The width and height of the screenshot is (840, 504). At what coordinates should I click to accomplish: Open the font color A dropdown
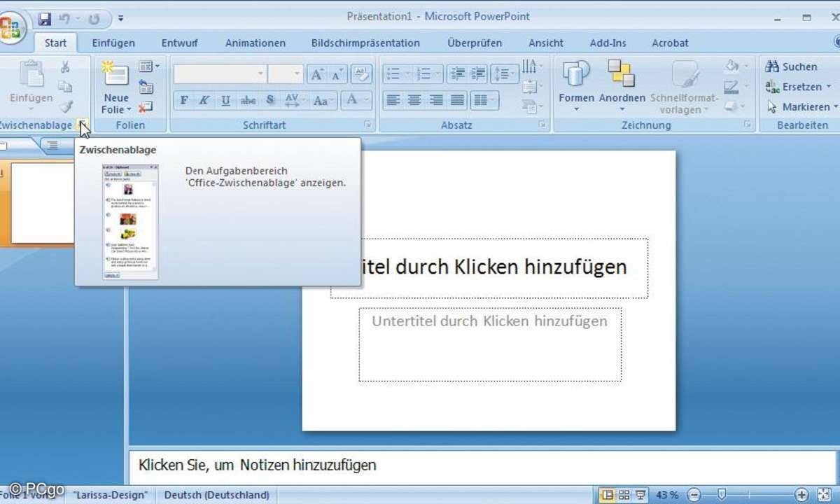357,100
